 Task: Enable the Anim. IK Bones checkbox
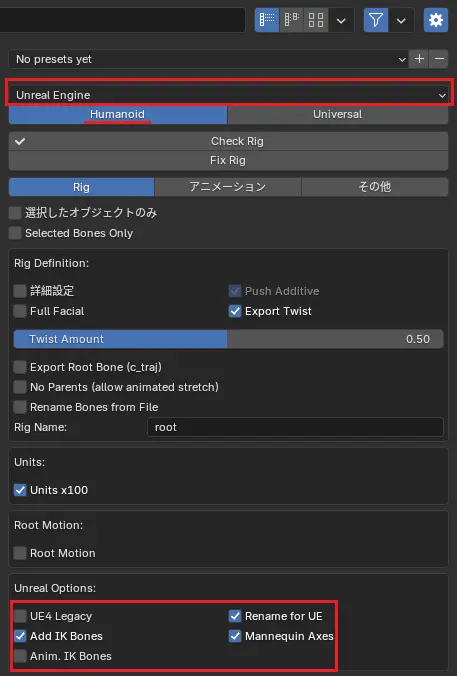coord(20,656)
